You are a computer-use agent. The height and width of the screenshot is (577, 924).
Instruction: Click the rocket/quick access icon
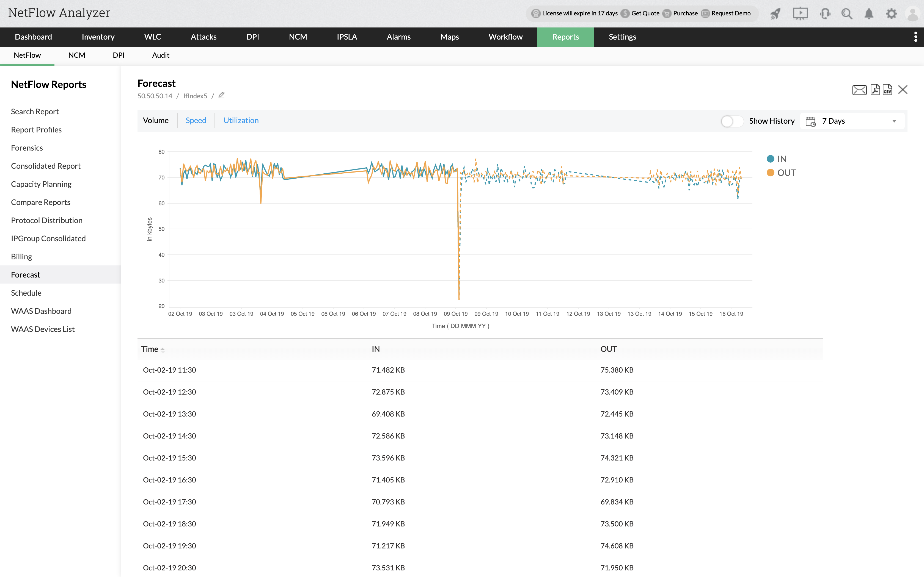774,13
